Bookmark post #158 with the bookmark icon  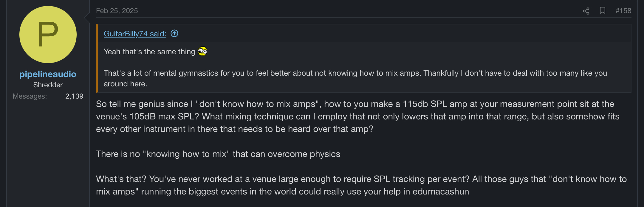603,11
